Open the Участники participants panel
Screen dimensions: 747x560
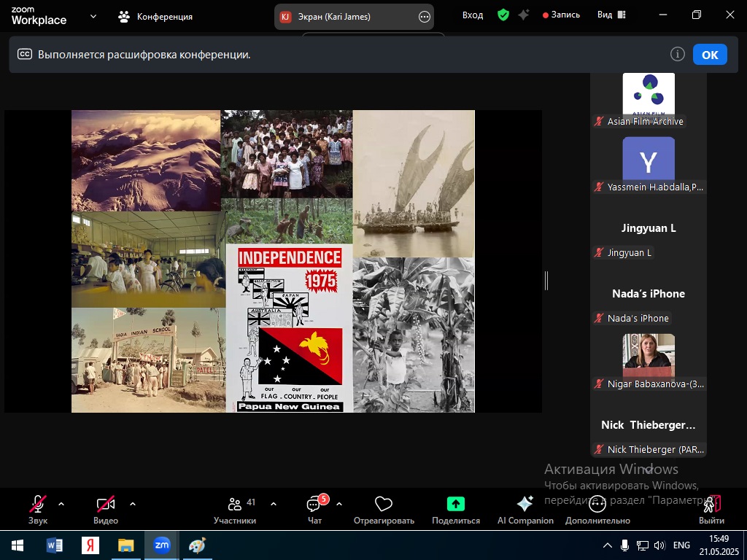pyautogui.click(x=235, y=510)
